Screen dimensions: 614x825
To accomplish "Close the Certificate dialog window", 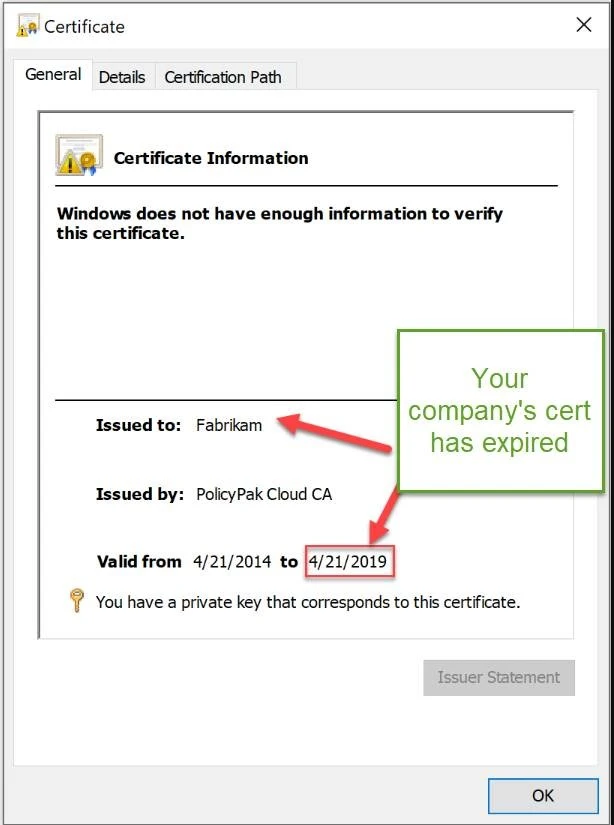I will (583, 26).
